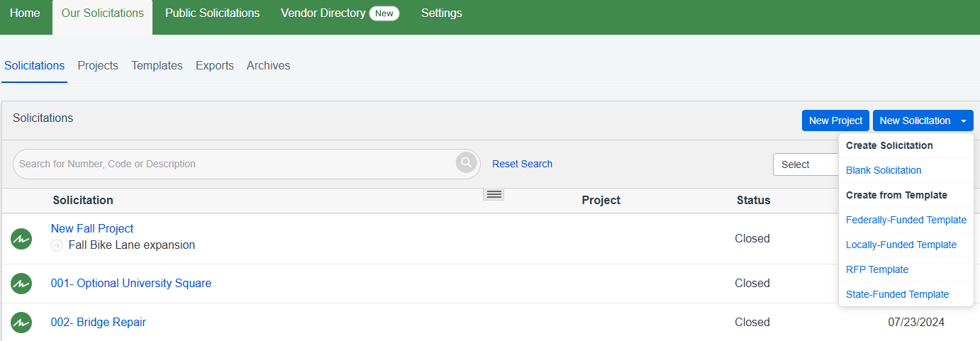The width and height of the screenshot is (980, 341).
Task: Click status icon beside New Fall Project
Action: pyautogui.click(x=21, y=239)
